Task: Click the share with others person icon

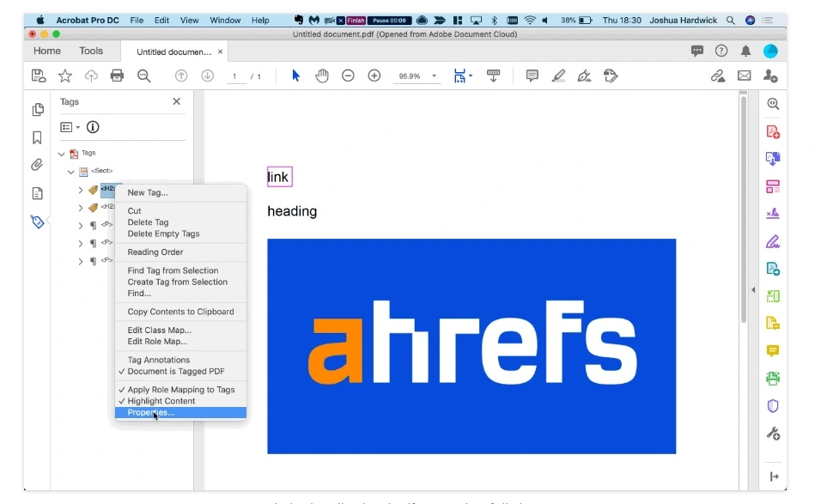Action: pyautogui.click(x=770, y=76)
